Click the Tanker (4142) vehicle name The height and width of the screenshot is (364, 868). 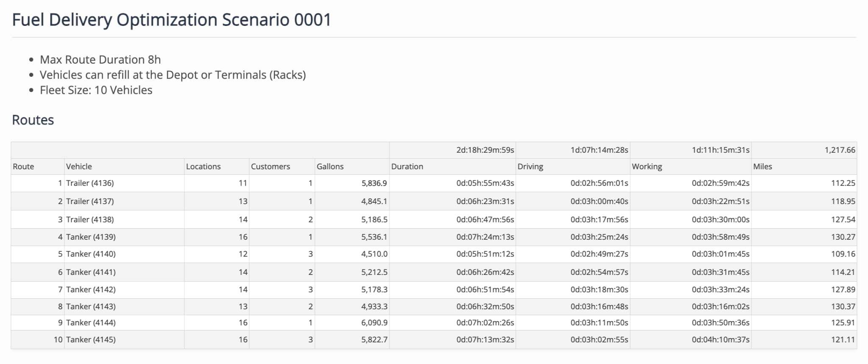point(91,290)
